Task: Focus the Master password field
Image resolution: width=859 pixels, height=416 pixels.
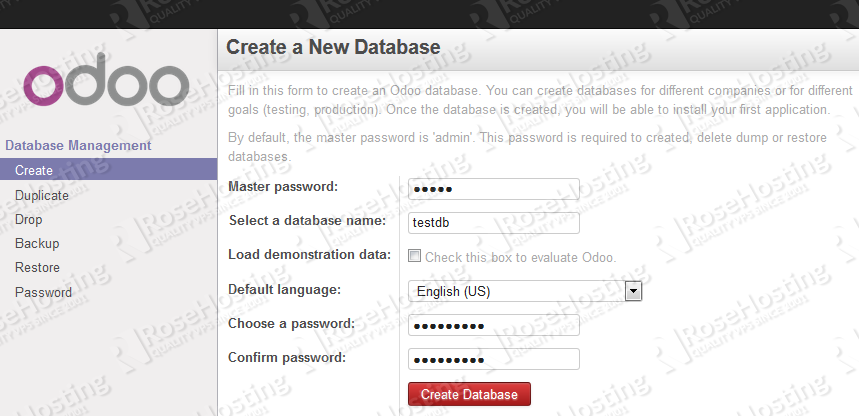Action: pyautogui.click(x=494, y=189)
